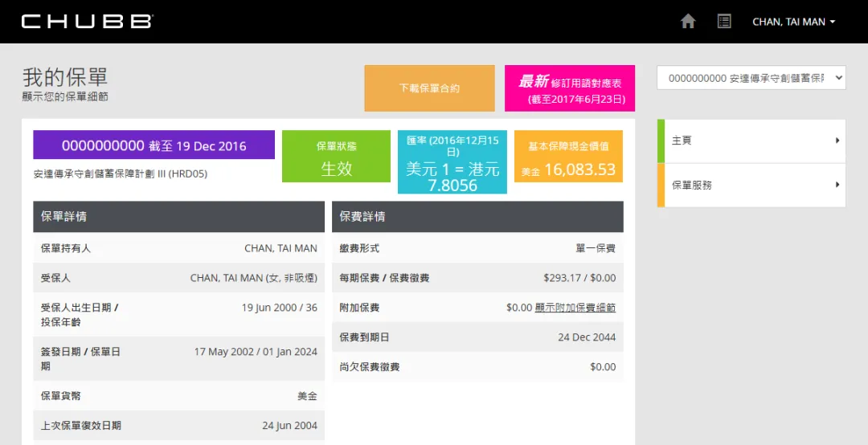Click the orange 基本保障現金價值 tile
Image resolution: width=868 pixels, height=445 pixels.
(x=568, y=156)
